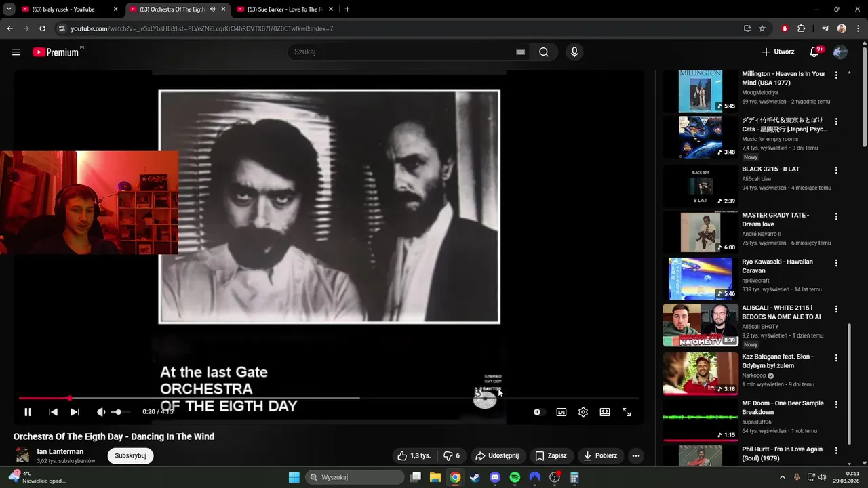Open options for MF Doom One Beer video

[x=836, y=405]
